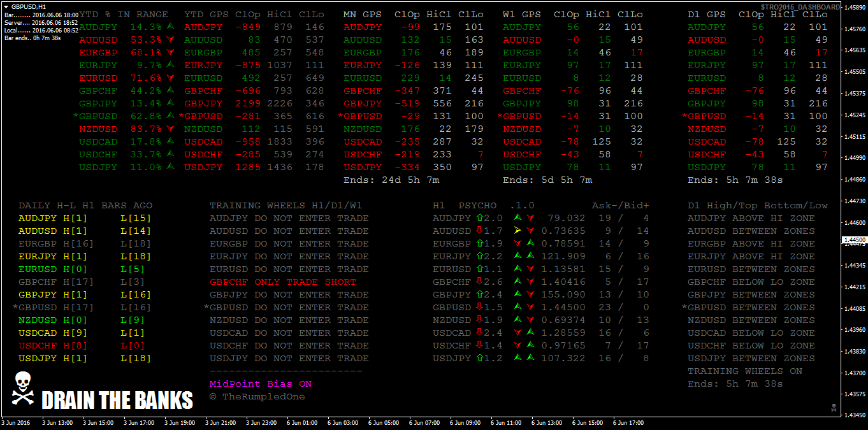868x430 pixels.
Task: Toggle the MidPoint Bias ON label
Action: coord(261,384)
